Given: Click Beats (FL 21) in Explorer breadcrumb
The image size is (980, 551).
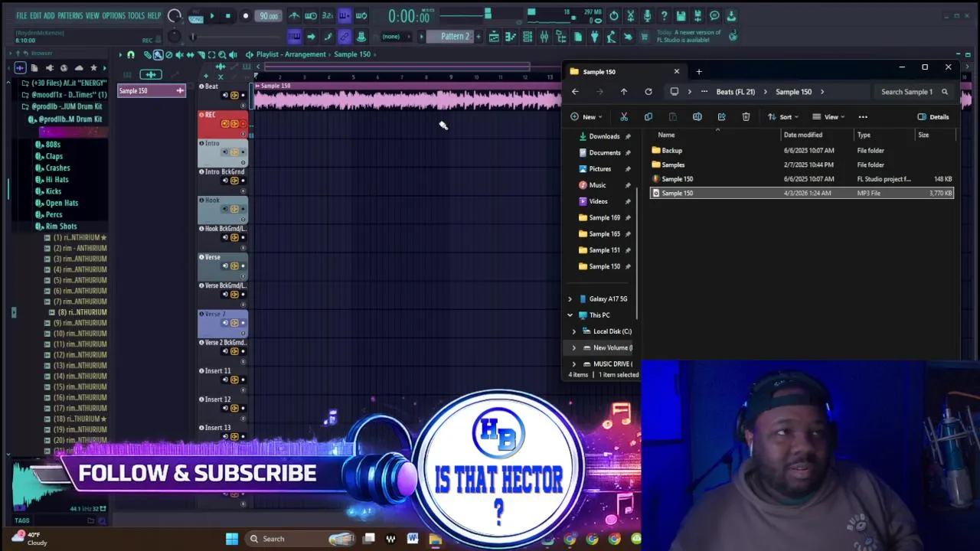Looking at the screenshot, I should click(736, 92).
